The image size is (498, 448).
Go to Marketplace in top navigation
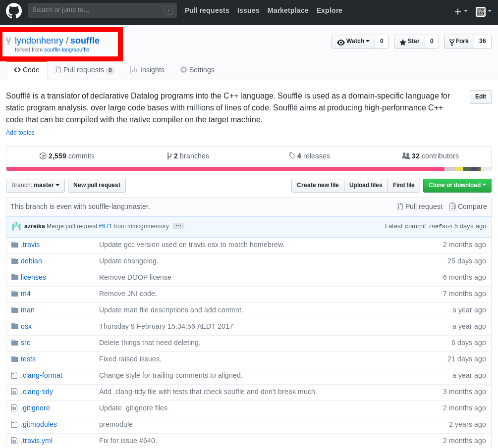[x=288, y=10]
